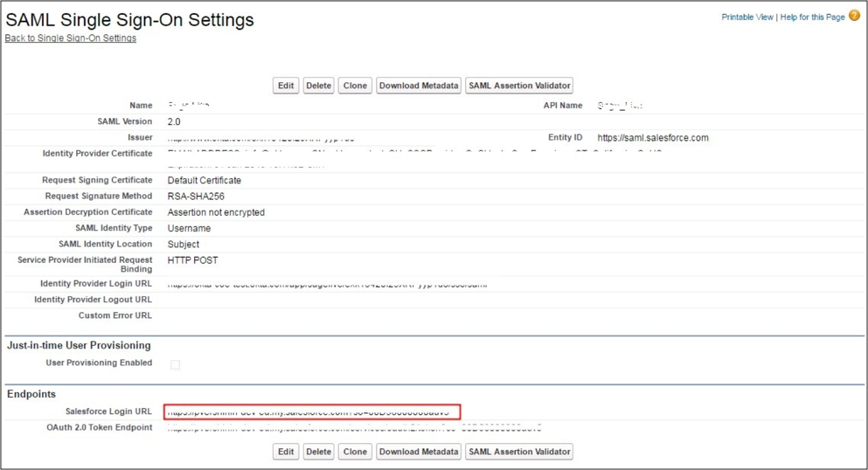This screenshot has height=470, width=868.
Task: Toggle the User Provisioning Enabled checkbox
Action: tap(175, 364)
